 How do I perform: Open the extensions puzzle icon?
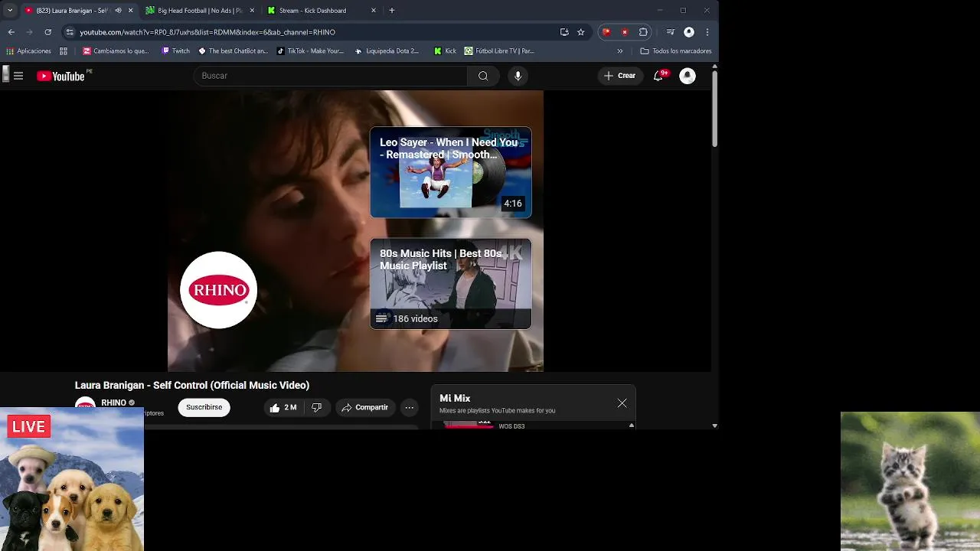pyautogui.click(x=643, y=32)
